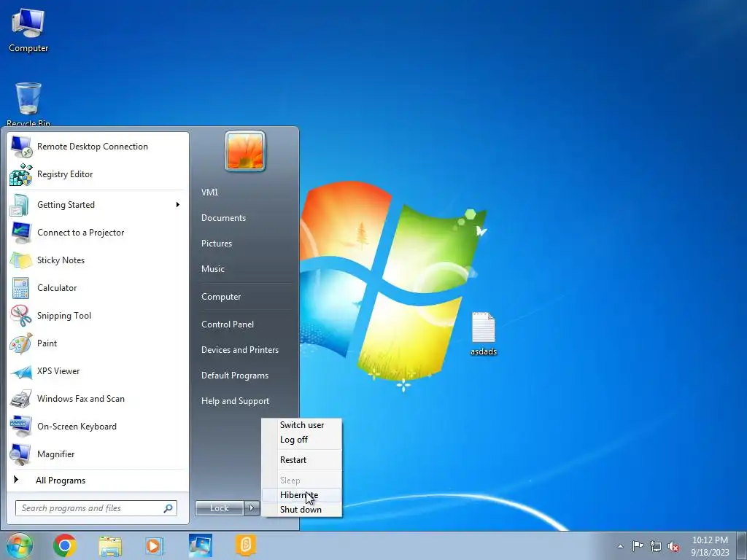Launch Registry Editor icon
Image resolution: width=747 pixels, height=560 pixels.
[x=21, y=174]
